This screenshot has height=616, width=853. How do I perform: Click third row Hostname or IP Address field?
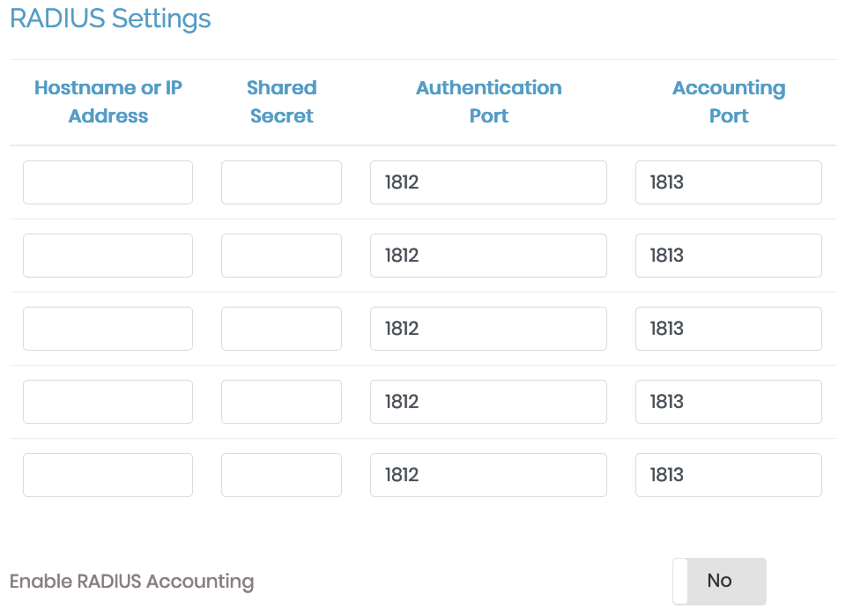pyautogui.click(x=108, y=329)
